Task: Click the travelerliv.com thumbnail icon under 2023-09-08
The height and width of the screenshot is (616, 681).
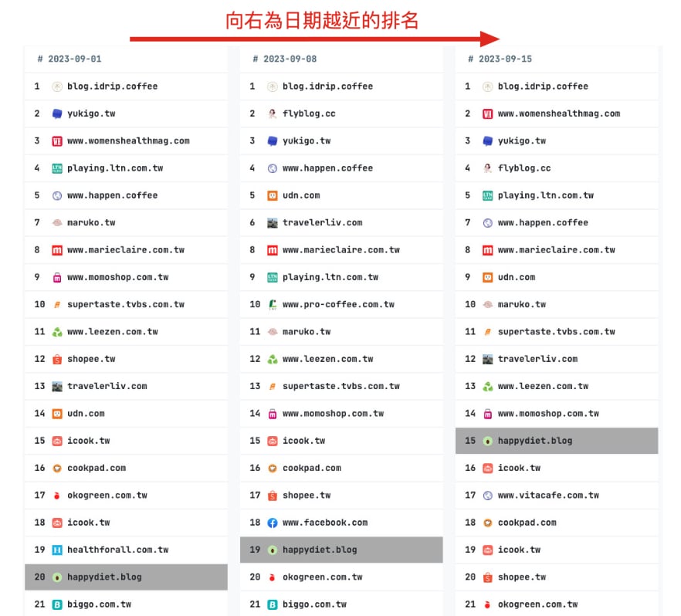Action: (273, 222)
